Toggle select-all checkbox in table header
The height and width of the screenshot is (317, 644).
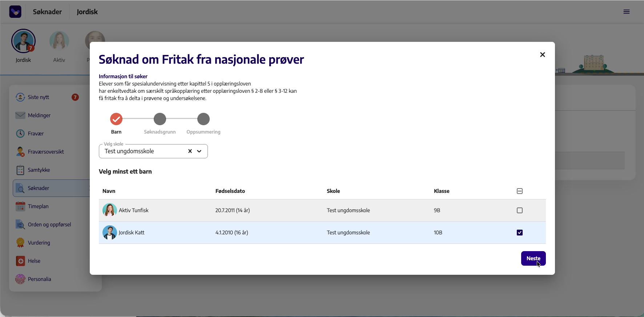pos(520,191)
